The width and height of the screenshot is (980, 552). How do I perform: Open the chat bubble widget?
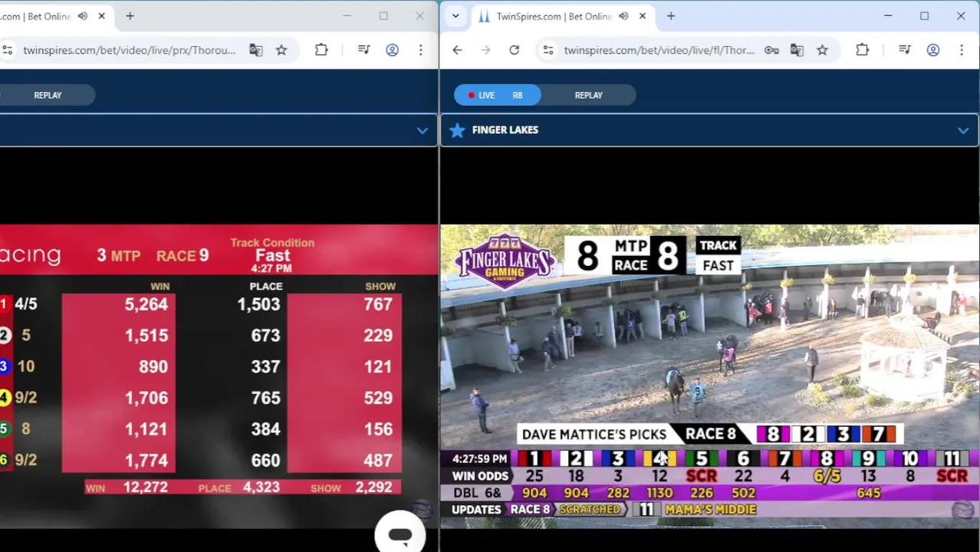point(400,534)
